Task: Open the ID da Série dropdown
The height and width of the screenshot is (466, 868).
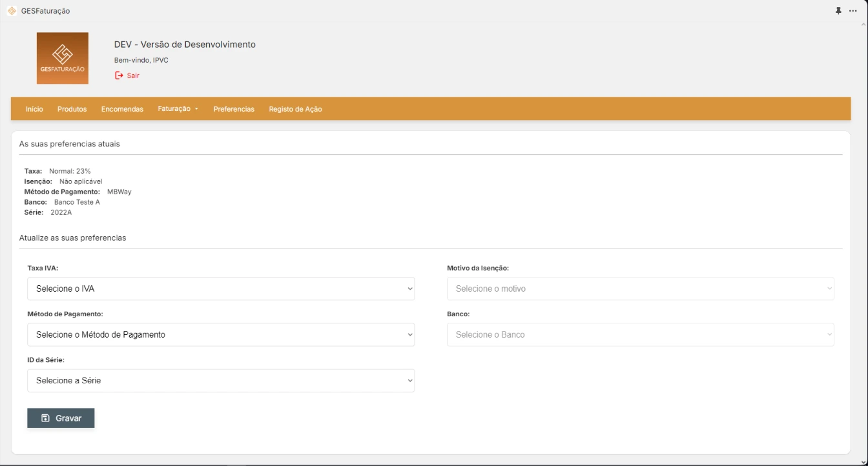Action: click(x=221, y=381)
